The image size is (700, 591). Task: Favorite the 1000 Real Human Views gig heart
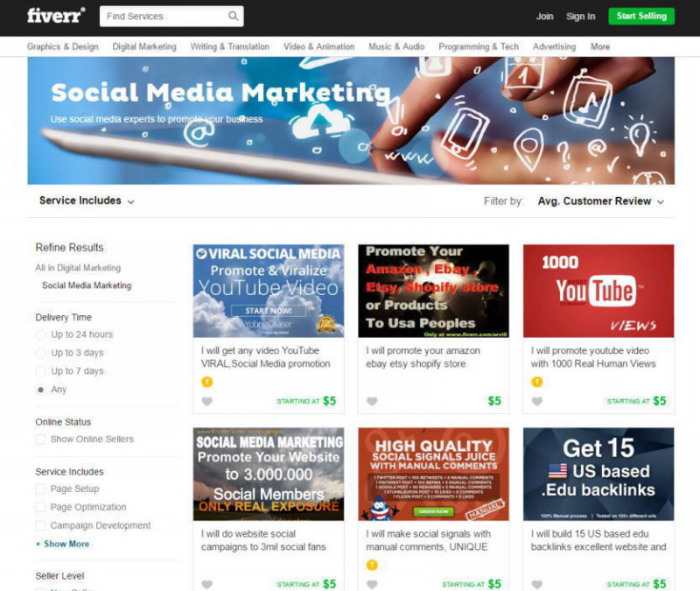(537, 401)
